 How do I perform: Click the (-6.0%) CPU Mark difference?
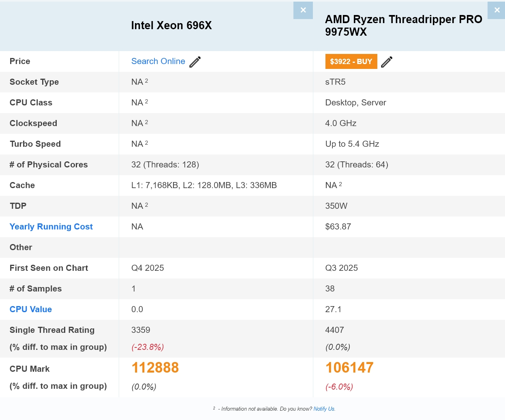pos(339,387)
